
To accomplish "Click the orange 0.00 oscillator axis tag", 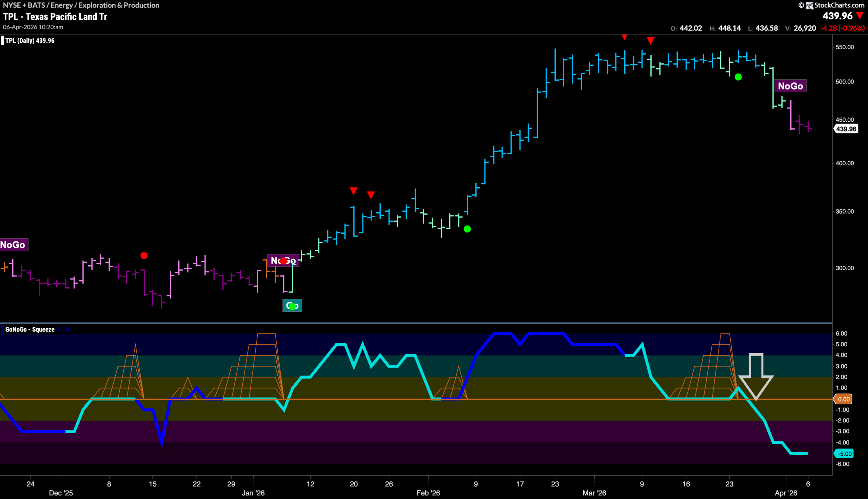I will pyautogui.click(x=843, y=399).
